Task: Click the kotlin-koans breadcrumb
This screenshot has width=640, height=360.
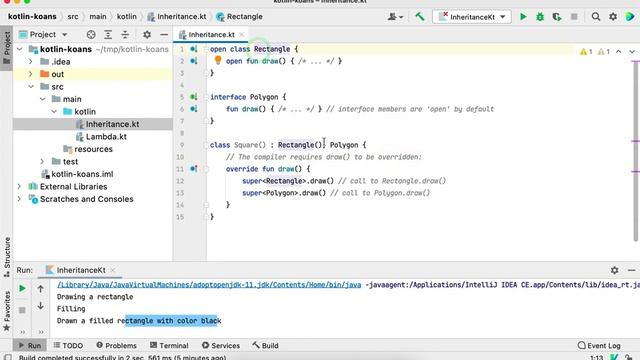Action: click(32, 17)
